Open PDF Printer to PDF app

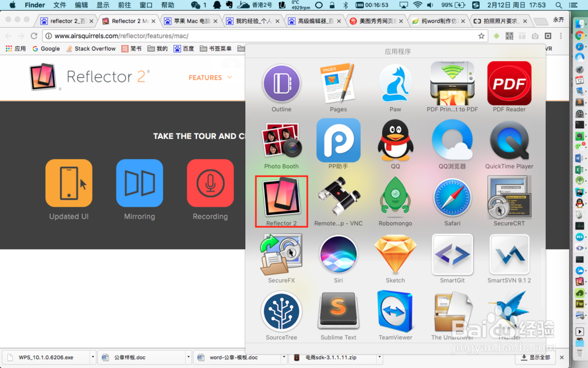click(x=452, y=84)
